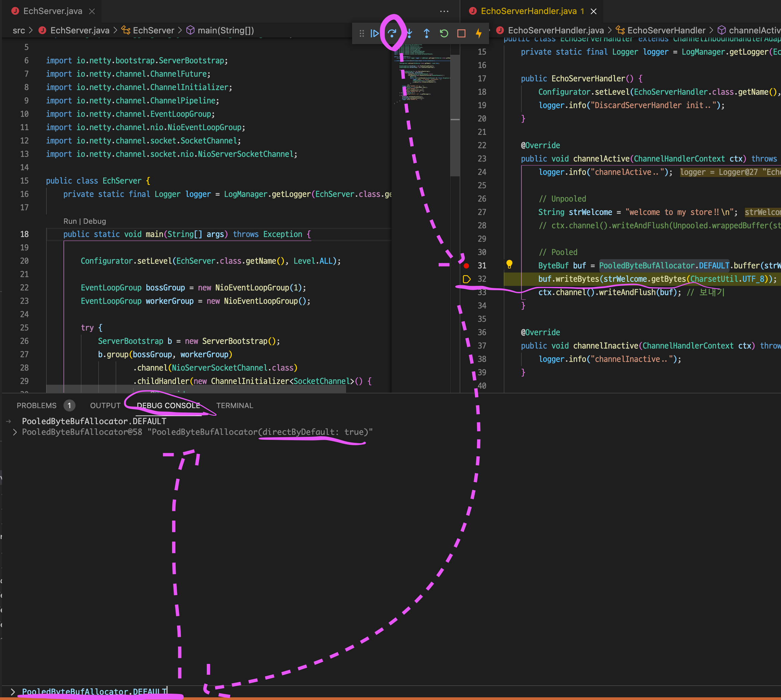Click the debug Continue button

pyautogui.click(x=374, y=33)
